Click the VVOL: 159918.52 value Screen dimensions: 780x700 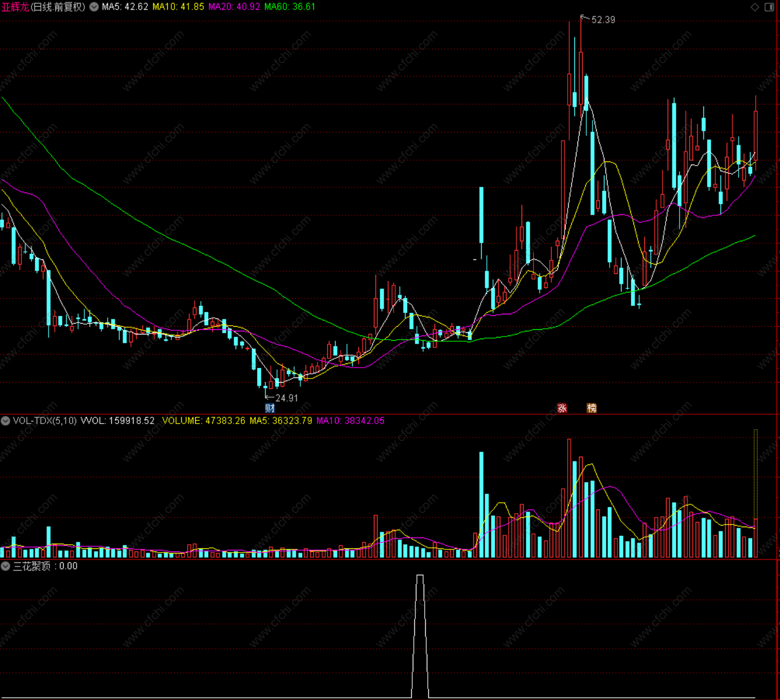pos(118,421)
